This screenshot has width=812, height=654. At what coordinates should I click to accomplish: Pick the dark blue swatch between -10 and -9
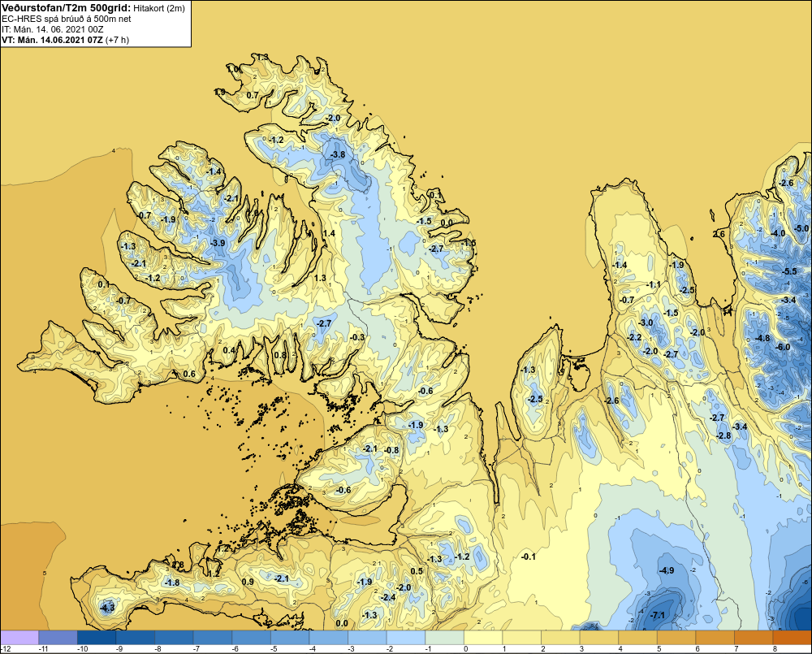(x=97, y=637)
